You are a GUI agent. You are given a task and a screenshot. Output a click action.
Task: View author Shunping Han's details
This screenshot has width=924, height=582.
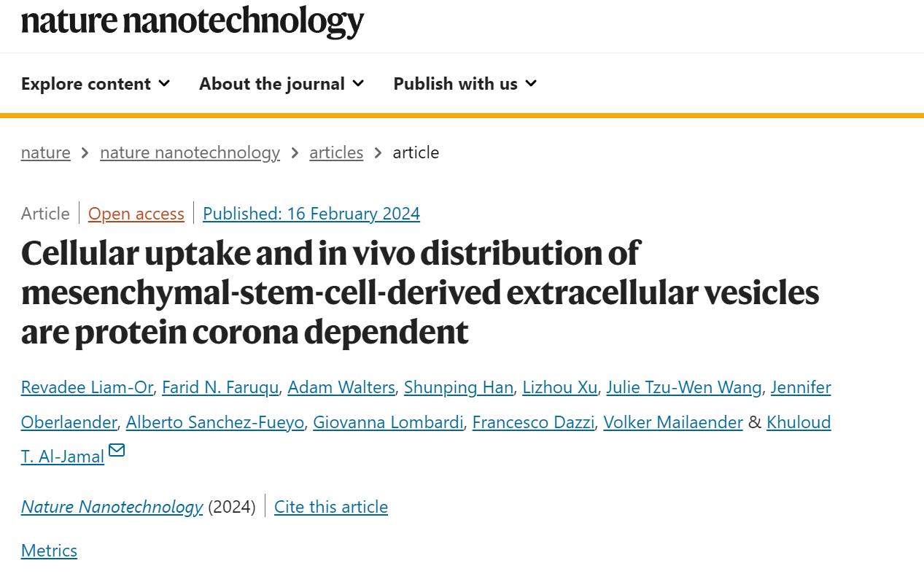459,387
